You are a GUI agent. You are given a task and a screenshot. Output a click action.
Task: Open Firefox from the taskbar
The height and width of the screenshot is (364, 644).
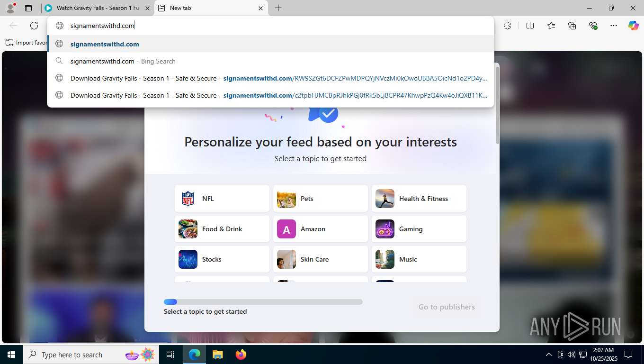coord(241,355)
